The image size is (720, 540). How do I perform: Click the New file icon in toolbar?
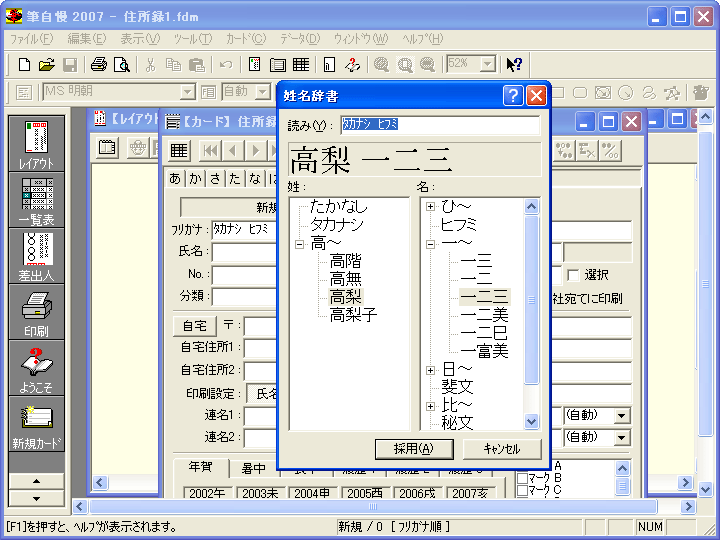point(24,64)
